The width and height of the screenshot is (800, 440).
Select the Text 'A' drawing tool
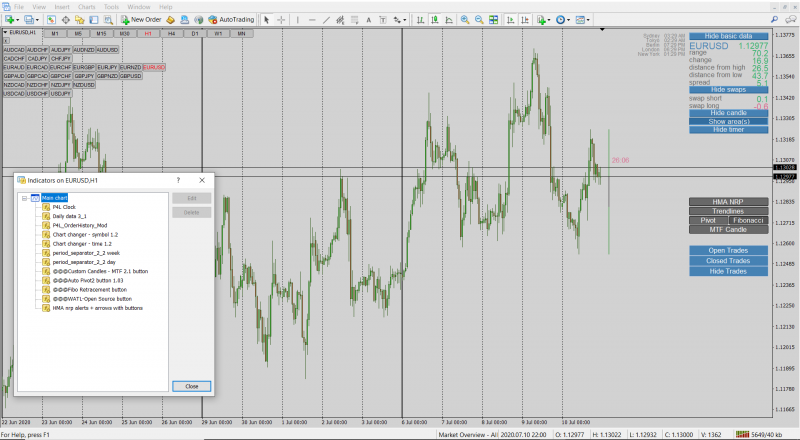(368, 19)
